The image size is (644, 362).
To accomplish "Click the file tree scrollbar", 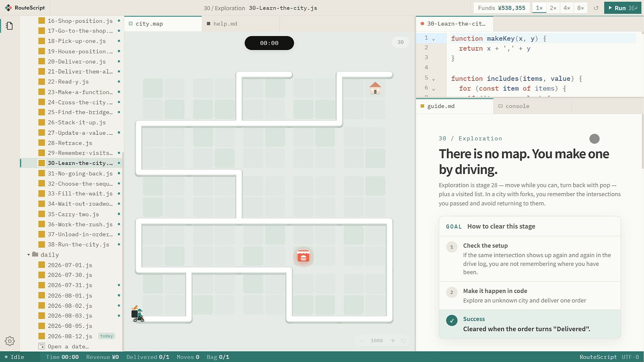I will tap(123, 251).
